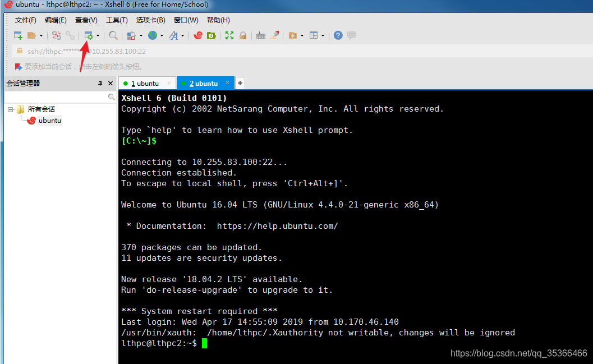
Task: Expand the Font dropdown arrow
Action: [x=183, y=35]
